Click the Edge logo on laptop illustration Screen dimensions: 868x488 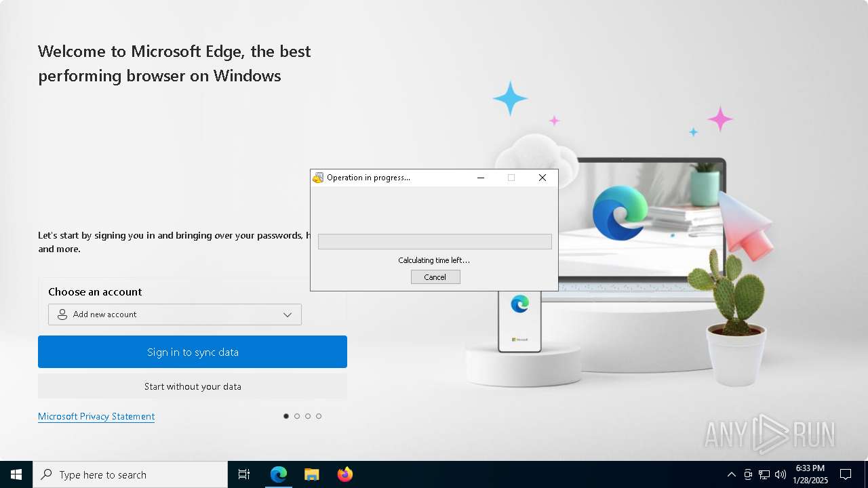point(620,213)
